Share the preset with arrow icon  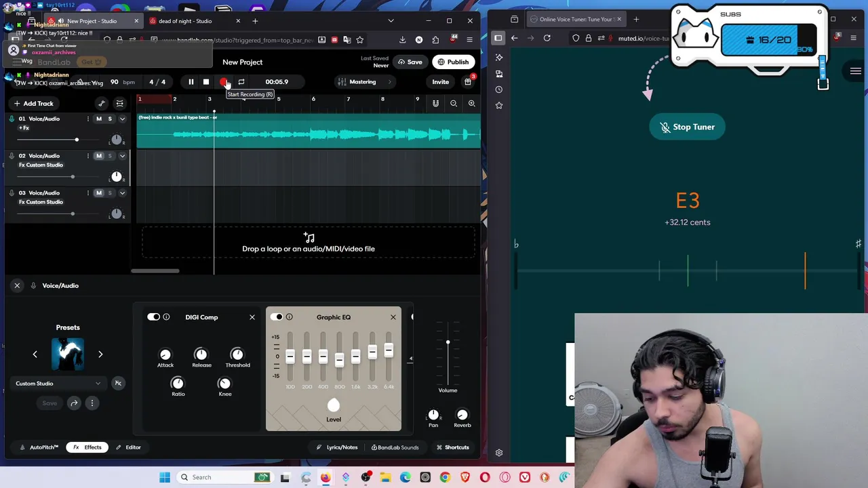74,403
